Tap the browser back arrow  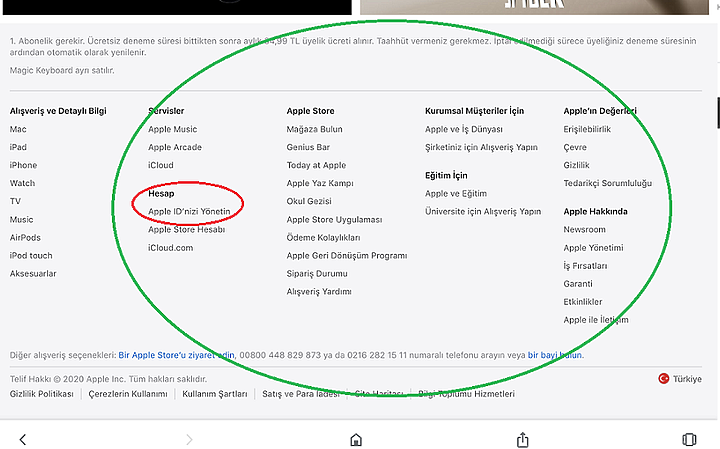coord(22,439)
